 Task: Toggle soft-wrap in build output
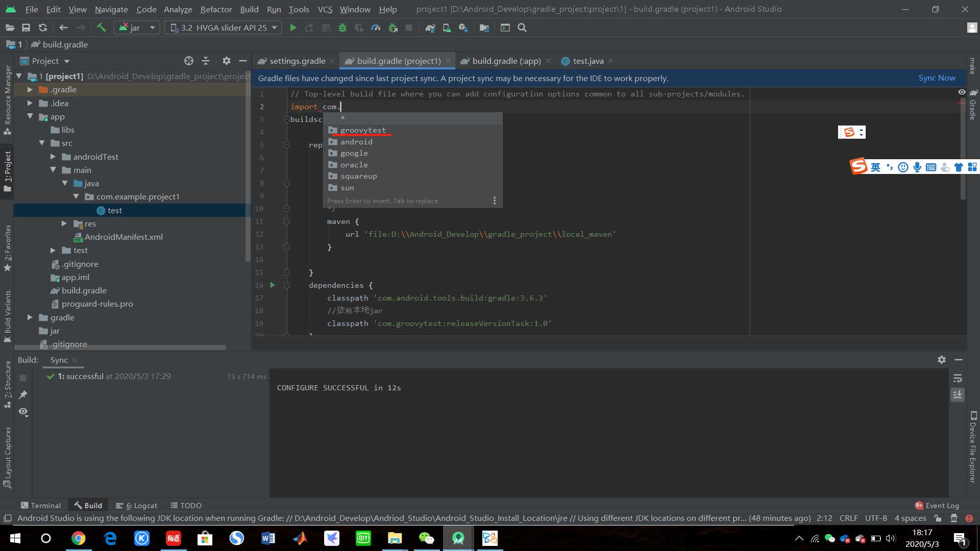pyautogui.click(x=958, y=378)
